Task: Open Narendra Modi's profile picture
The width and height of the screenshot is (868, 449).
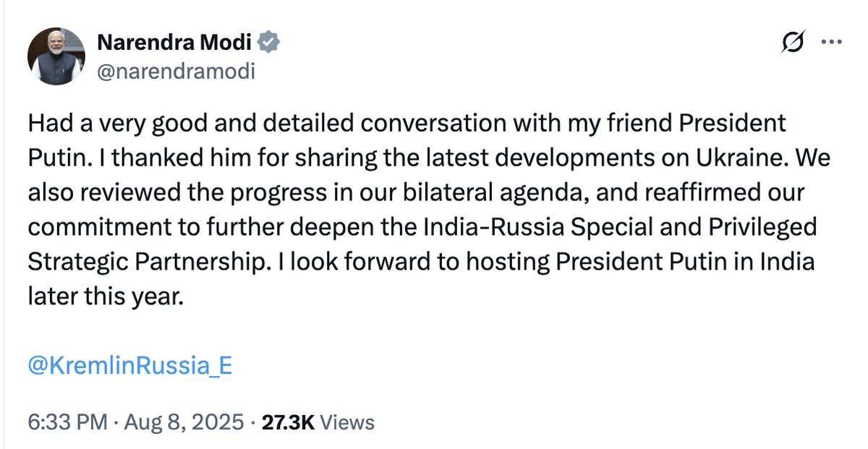Action: click(56, 58)
